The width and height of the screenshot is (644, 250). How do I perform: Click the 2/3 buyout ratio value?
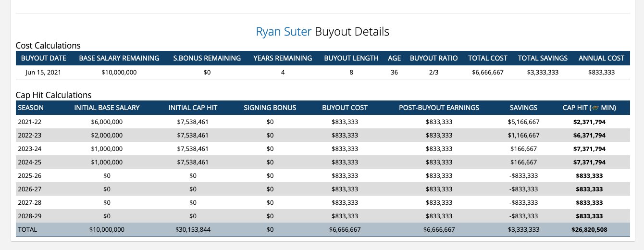pyautogui.click(x=433, y=73)
